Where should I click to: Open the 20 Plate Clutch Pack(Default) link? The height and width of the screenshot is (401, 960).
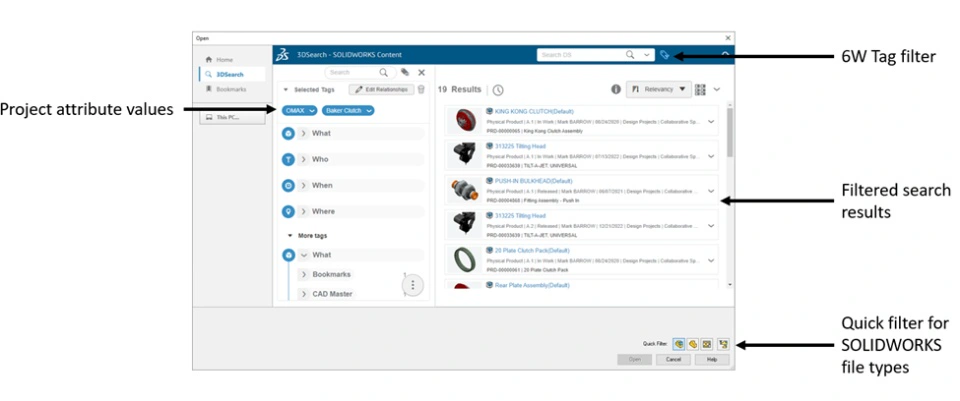pos(531,250)
